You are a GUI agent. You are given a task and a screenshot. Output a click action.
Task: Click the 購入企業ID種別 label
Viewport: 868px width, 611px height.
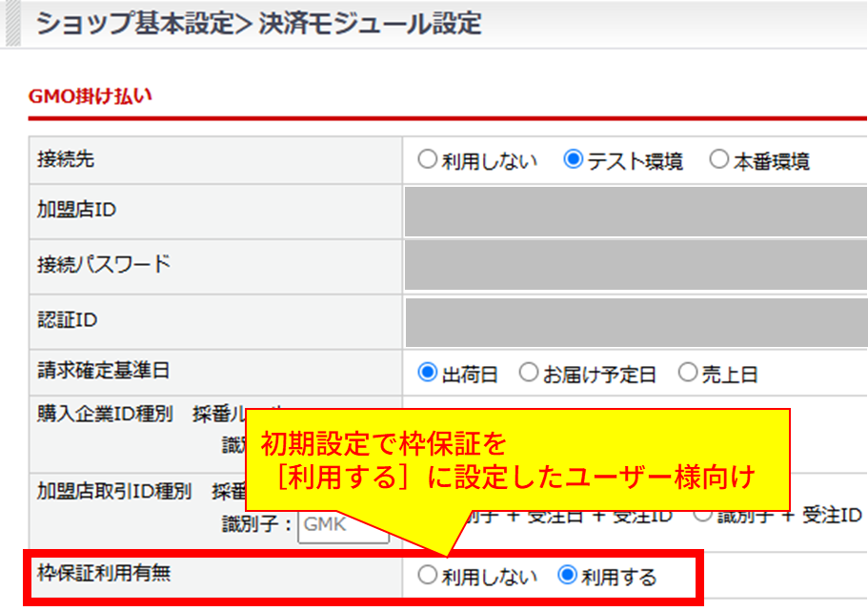tap(105, 415)
